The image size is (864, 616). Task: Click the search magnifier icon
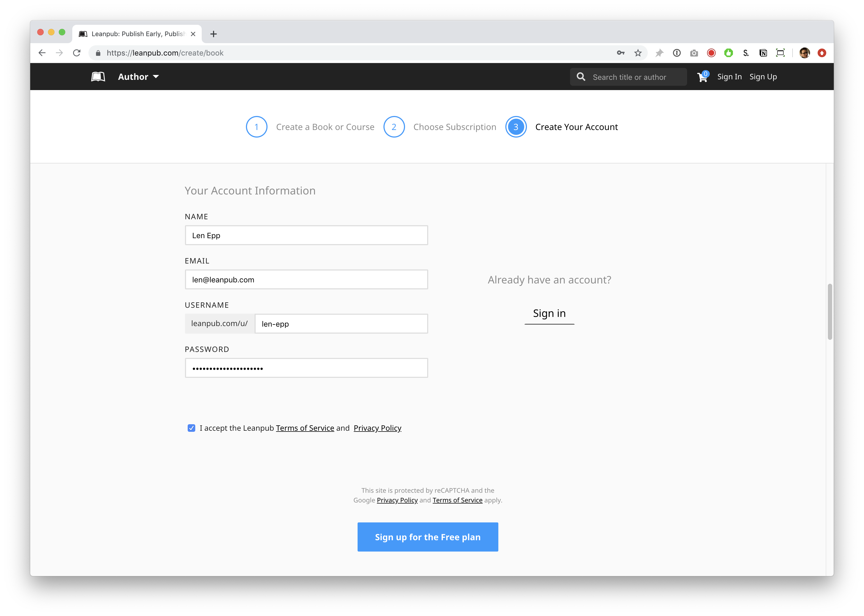581,77
